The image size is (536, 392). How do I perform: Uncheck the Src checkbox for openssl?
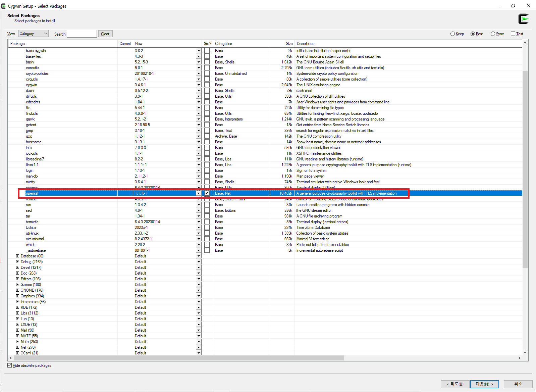[x=207, y=193]
